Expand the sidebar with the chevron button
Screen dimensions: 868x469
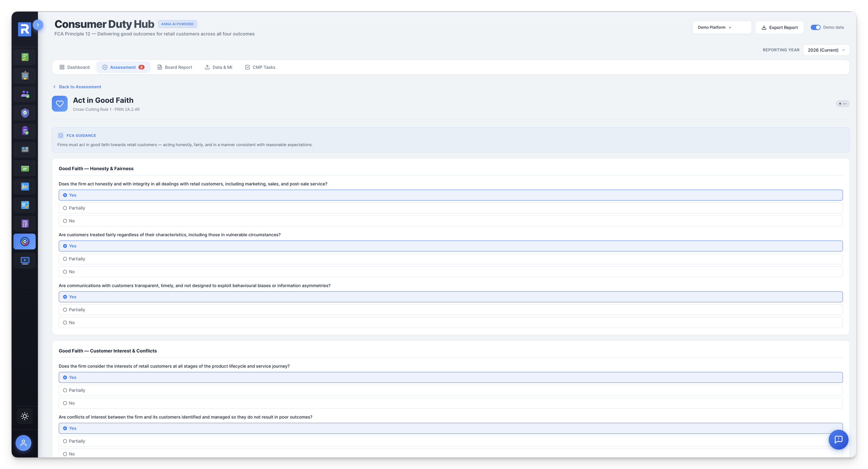point(38,25)
